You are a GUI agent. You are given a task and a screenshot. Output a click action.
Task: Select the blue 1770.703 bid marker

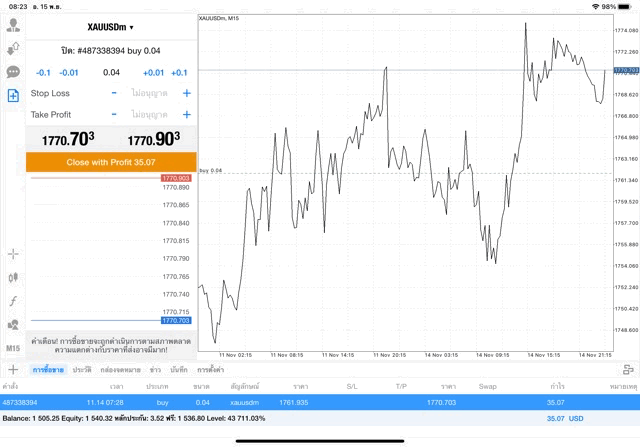click(x=176, y=320)
